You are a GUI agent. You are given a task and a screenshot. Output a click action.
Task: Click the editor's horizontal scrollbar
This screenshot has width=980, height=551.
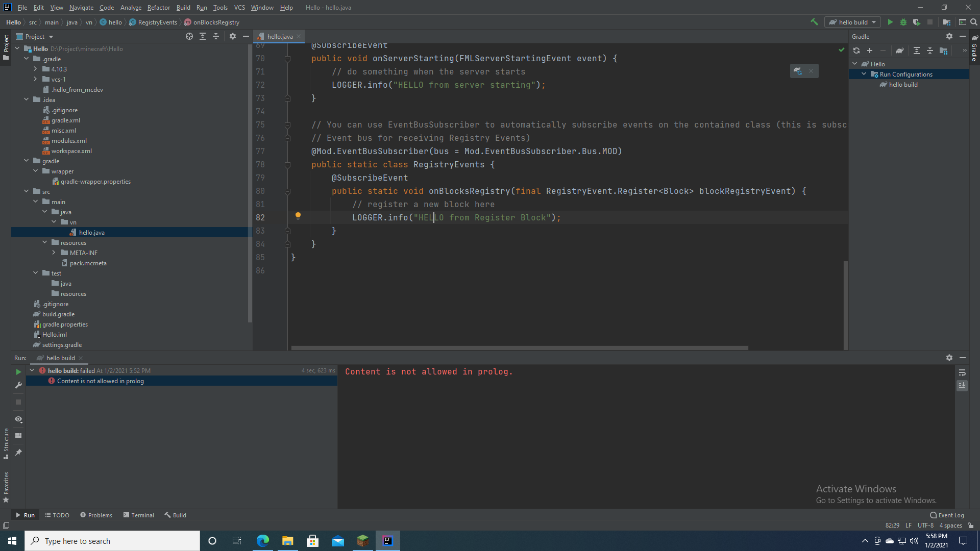point(519,348)
